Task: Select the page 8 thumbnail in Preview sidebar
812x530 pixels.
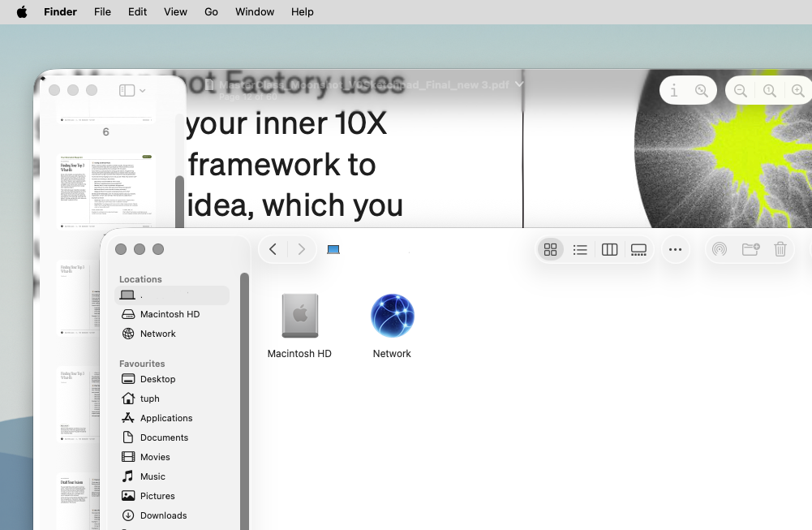Action: 79,298
